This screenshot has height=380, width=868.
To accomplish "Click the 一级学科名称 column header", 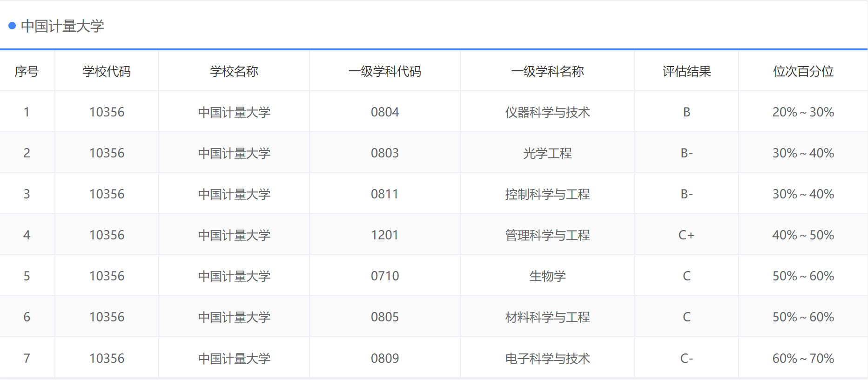I will point(547,71).
